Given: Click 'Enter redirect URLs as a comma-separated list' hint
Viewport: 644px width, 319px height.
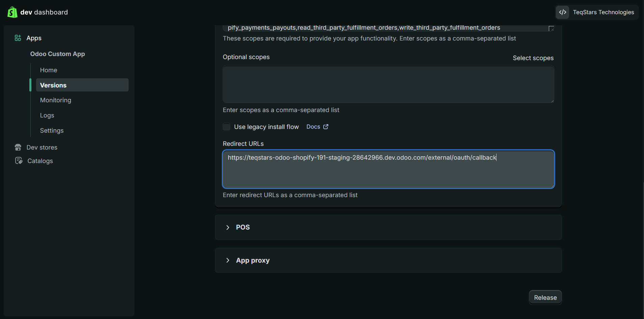Looking at the screenshot, I should coord(290,195).
